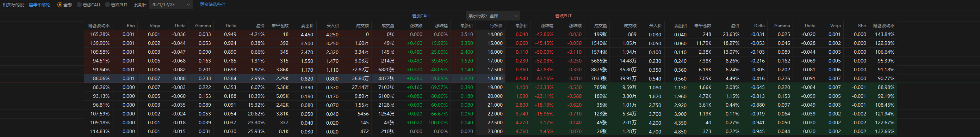Sort by call-side Rho column header
Image resolution: width=980 pixels, height=137 pixels.
131,25
